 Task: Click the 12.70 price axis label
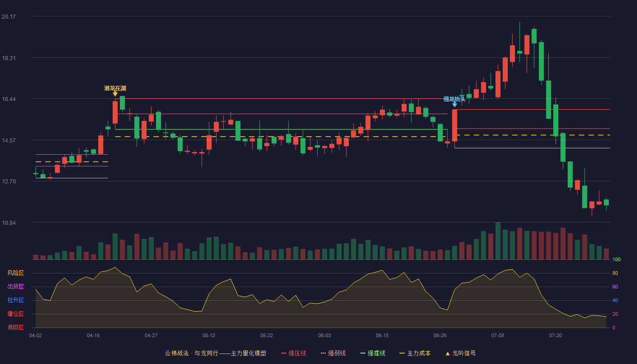pos(9,182)
